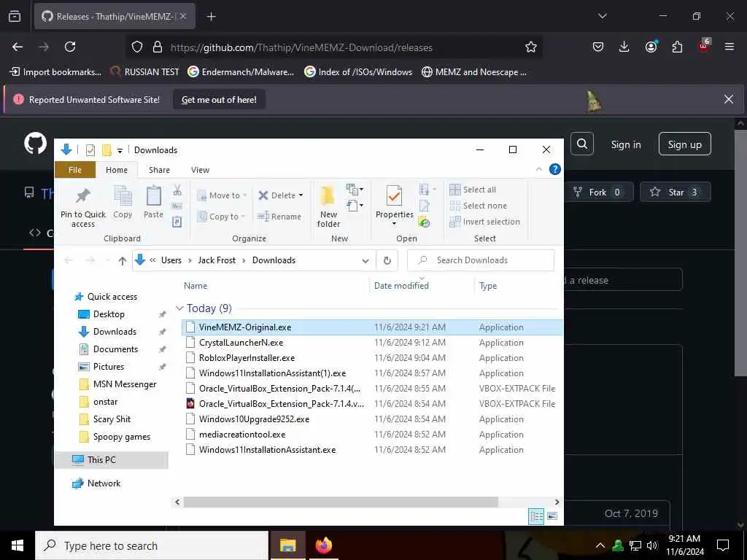
Task: Open Firefox downloads panel icon
Action: pos(624,47)
